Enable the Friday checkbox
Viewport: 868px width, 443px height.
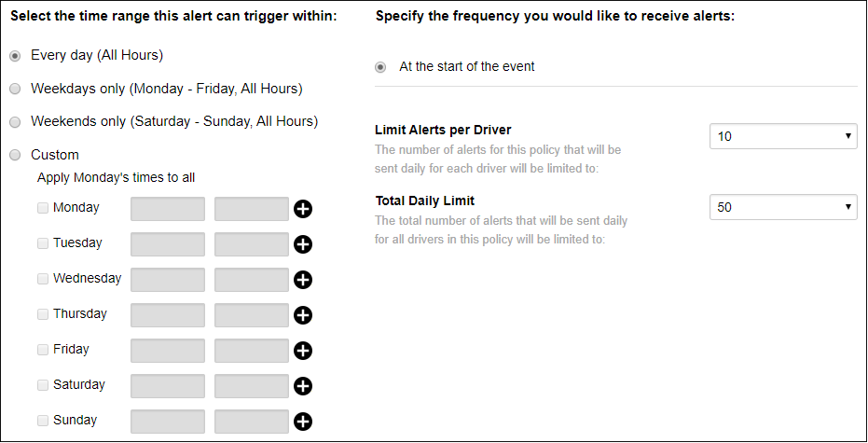[43, 350]
